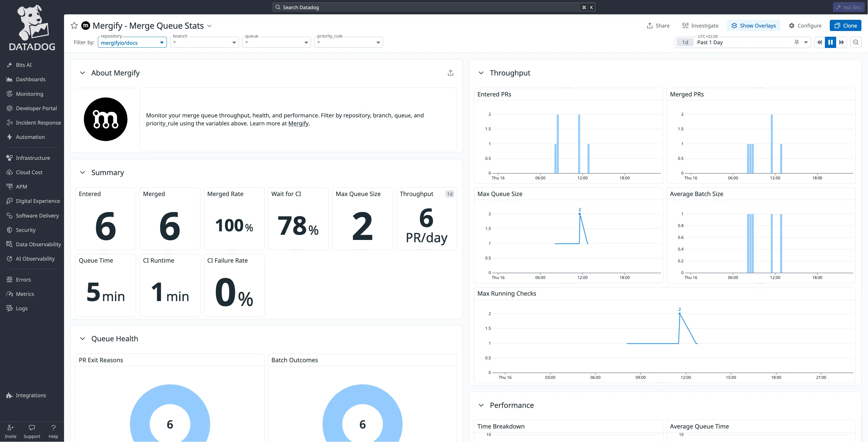Follow the Mergify link
868x442 pixels.
point(298,123)
